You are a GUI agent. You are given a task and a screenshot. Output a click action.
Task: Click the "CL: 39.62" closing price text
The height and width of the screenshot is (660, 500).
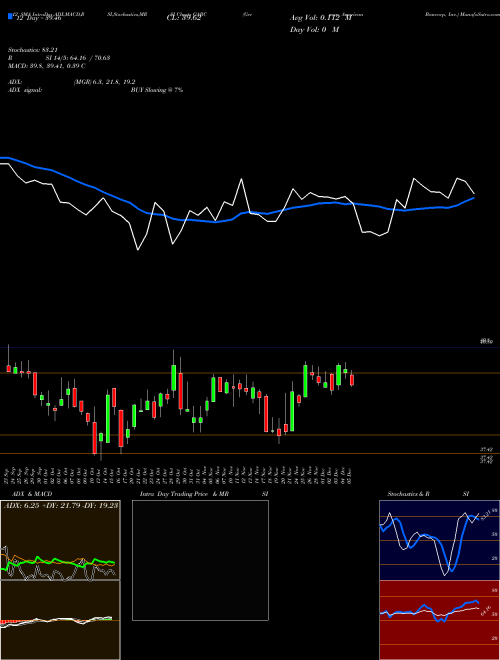coord(183,19)
